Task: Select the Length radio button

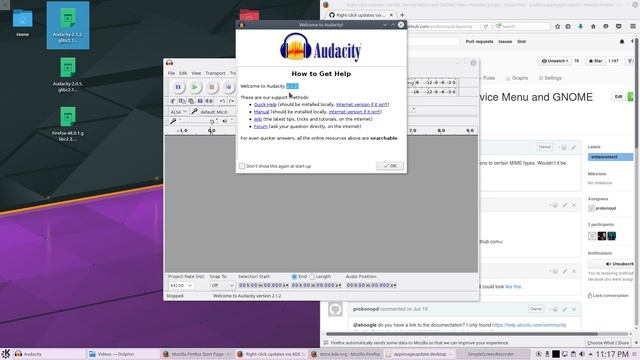Action: (312, 277)
